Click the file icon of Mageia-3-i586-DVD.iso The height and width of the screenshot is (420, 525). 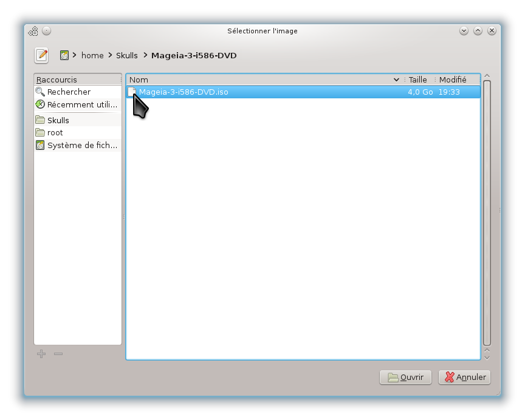pos(132,92)
